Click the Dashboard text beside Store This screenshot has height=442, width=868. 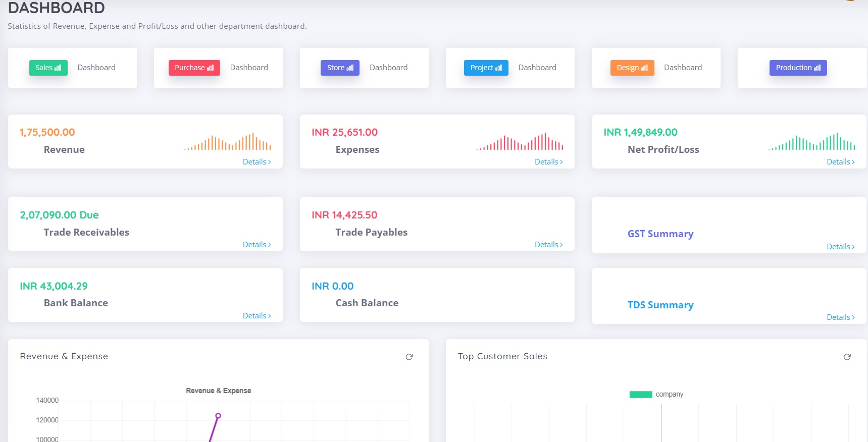pyautogui.click(x=388, y=68)
